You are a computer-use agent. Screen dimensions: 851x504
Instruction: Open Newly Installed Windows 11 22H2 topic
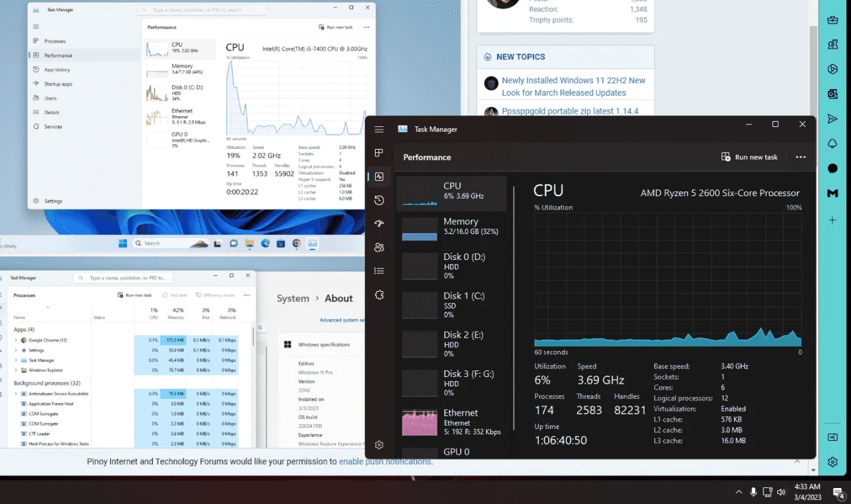pyautogui.click(x=574, y=86)
